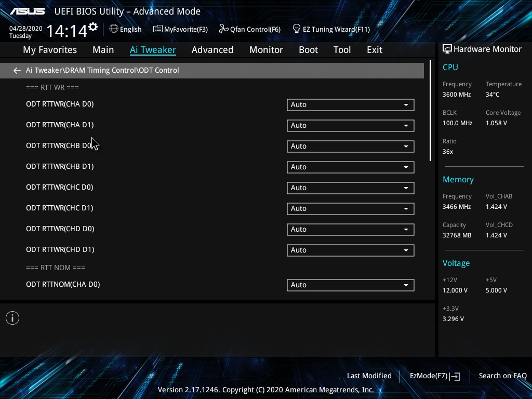Switch to Main tab
Screen dimensions: 532x399
(103, 50)
